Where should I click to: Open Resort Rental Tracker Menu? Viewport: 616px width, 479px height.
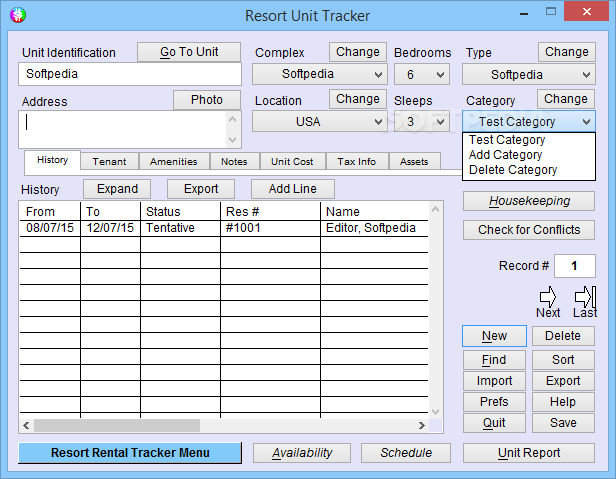(x=130, y=453)
